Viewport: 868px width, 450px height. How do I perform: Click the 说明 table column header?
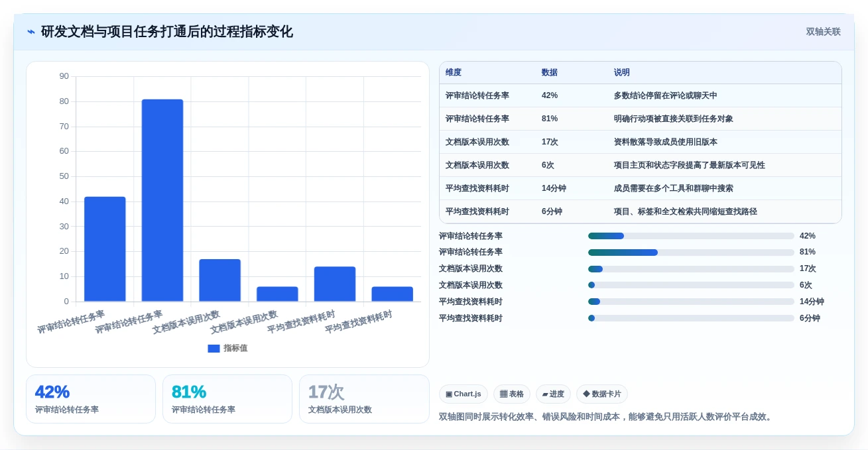pos(622,73)
